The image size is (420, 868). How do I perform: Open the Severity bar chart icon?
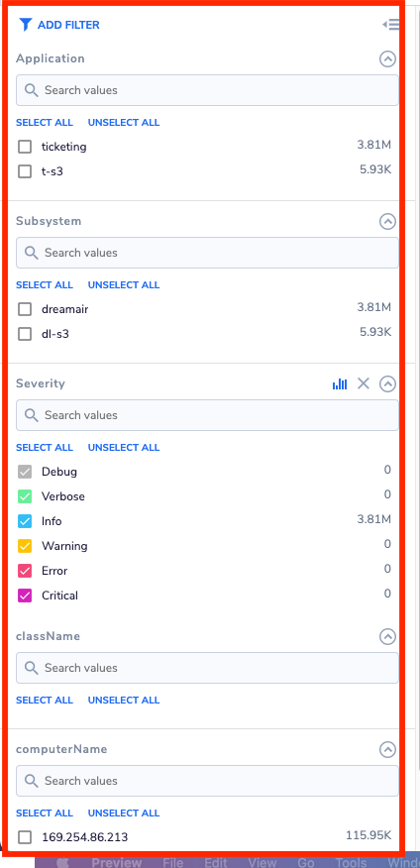tap(340, 383)
